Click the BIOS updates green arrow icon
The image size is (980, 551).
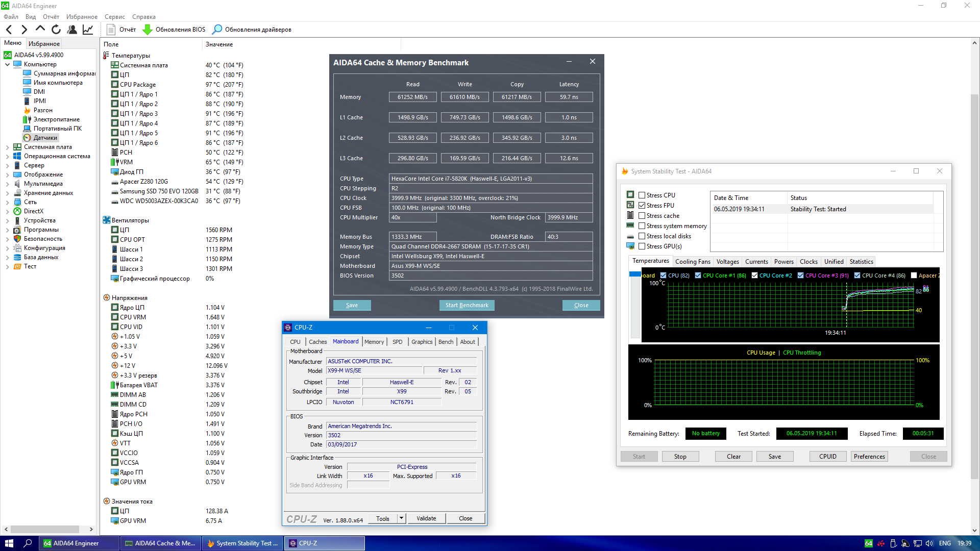[x=148, y=30]
